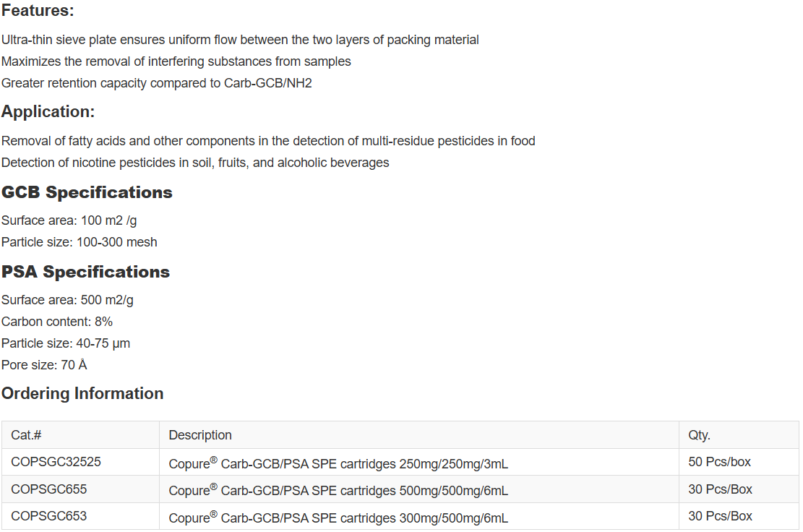Click the Description column header
The height and width of the screenshot is (532, 803).
point(200,435)
